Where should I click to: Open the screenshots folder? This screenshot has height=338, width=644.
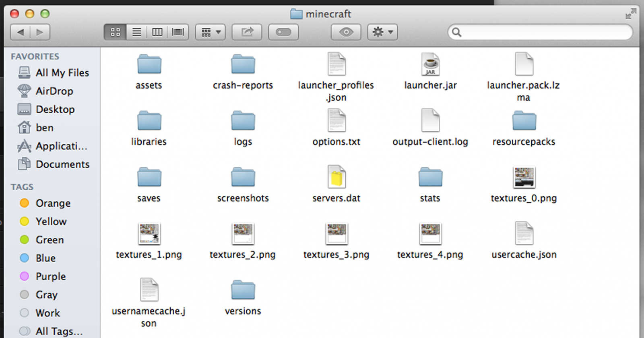[x=243, y=177]
